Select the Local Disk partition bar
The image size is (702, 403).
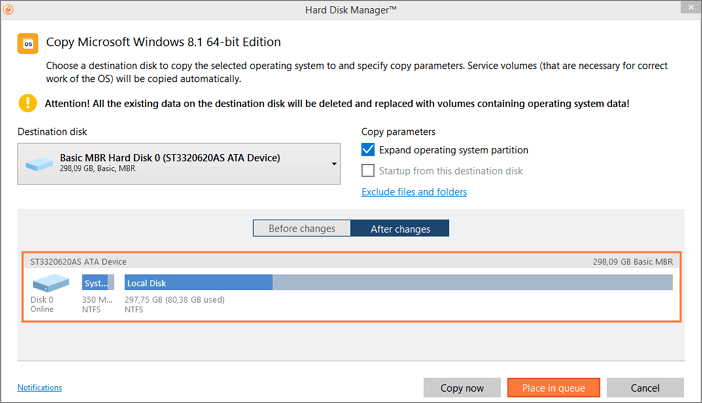click(397, 283)
